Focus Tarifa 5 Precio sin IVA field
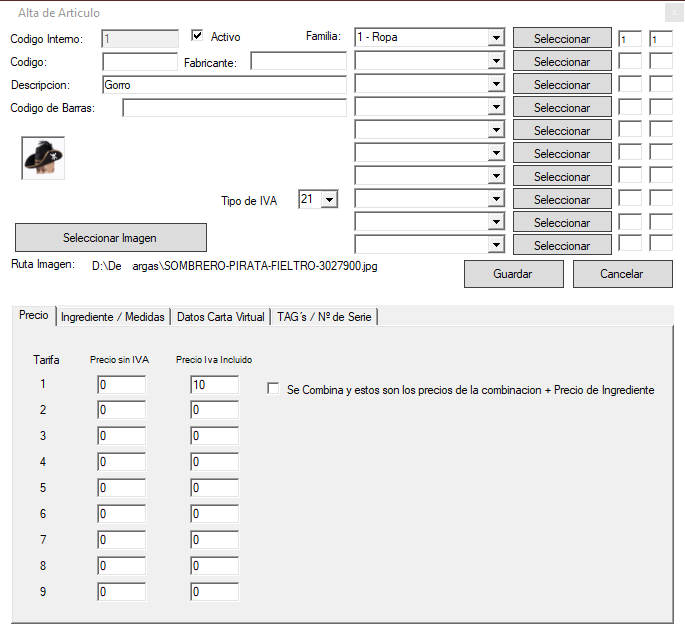The height and width of the screenshot is (642, 685). [122, 488]
